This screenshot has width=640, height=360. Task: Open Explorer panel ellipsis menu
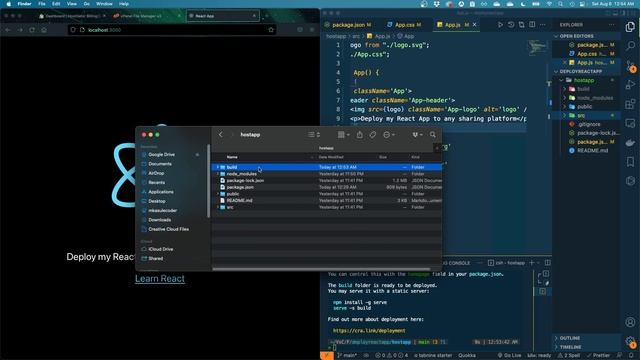[x=611, y=25]
